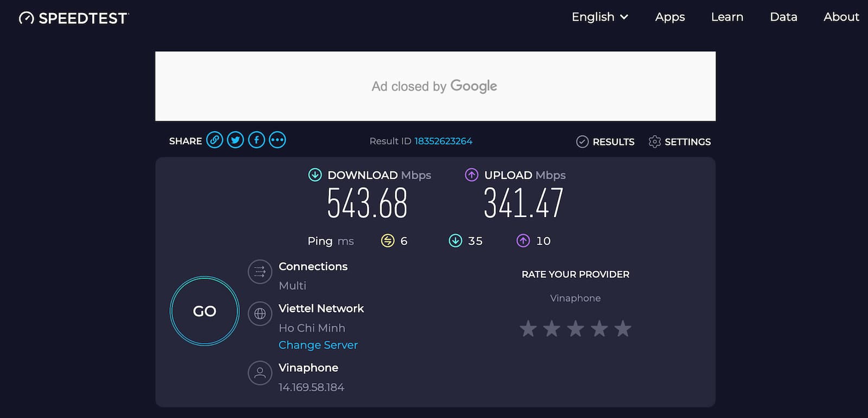Rate Vinaphone five stars
Viewport: 868px width, 418px height.
[623, 328]
